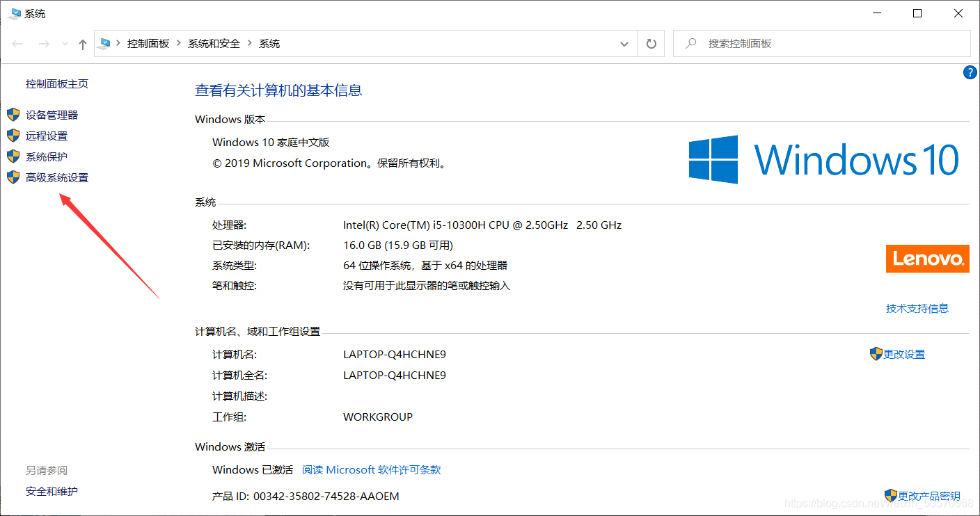Click shield icon beside 远程设置
980x516 pixels.
click(x=13, y=136)
